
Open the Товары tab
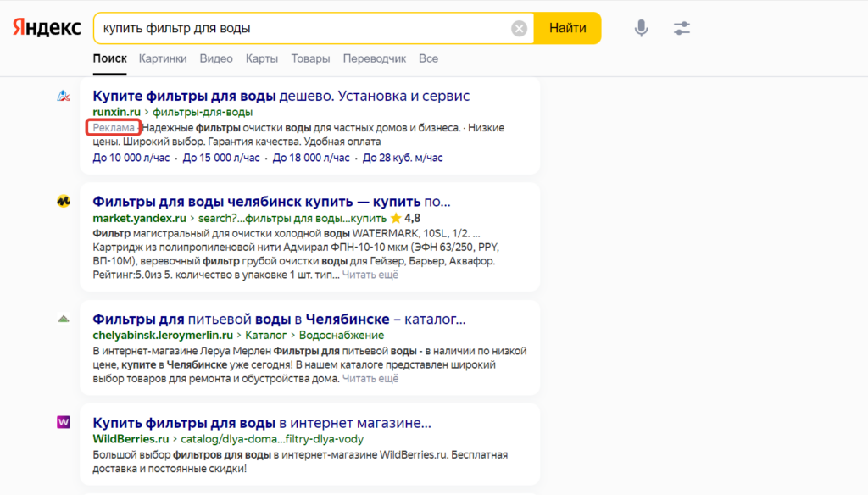310,58
